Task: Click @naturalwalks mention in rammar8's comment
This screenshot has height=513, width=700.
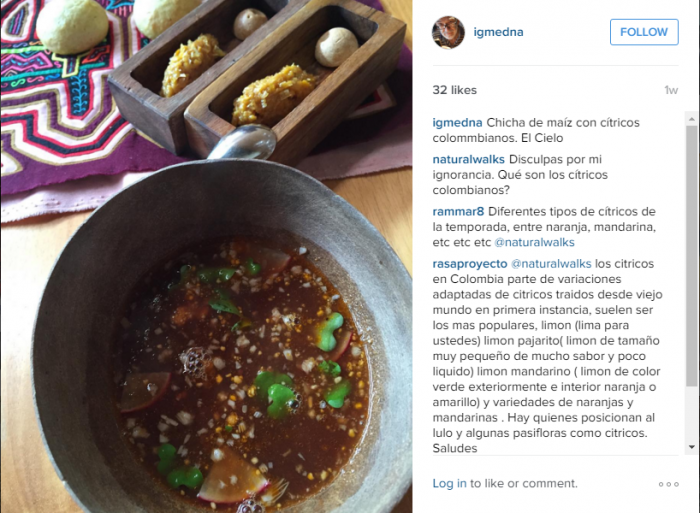Action: point(534,242)
